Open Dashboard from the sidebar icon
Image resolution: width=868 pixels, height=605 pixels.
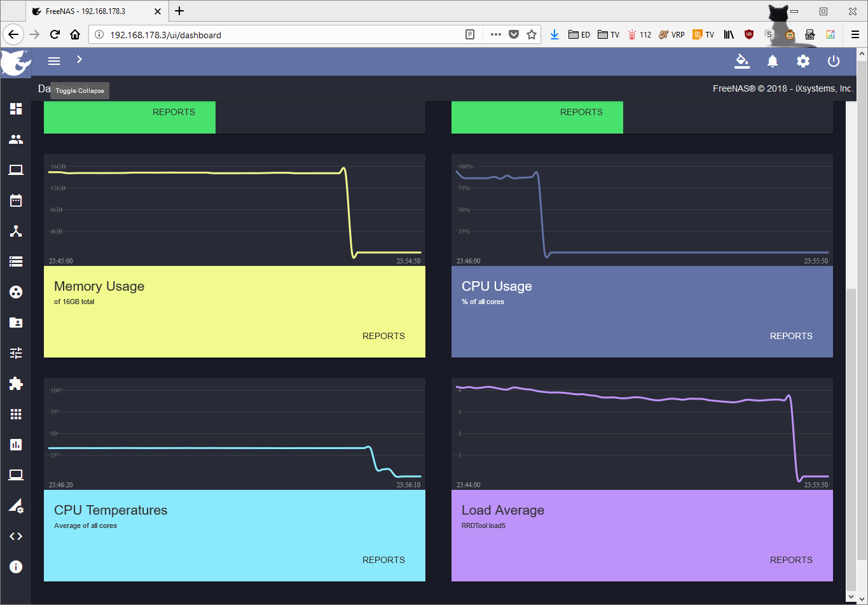click(16, 109)
